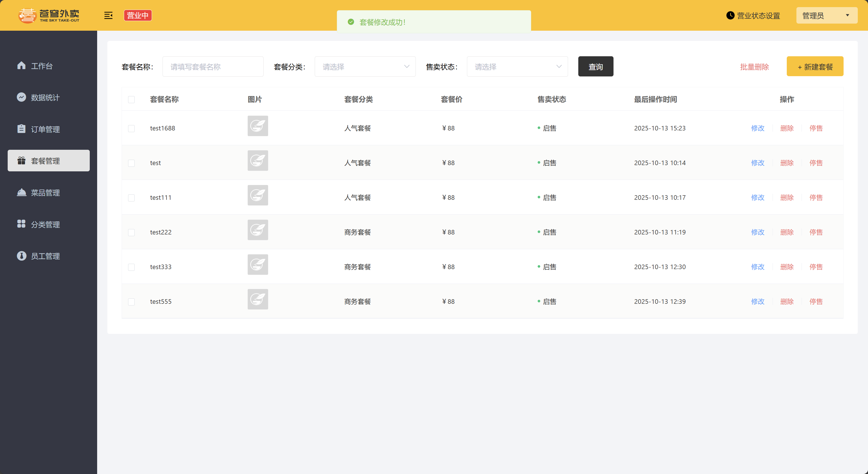
Task: Click the Sky Take-Out logo
Action: pos(49,16)
